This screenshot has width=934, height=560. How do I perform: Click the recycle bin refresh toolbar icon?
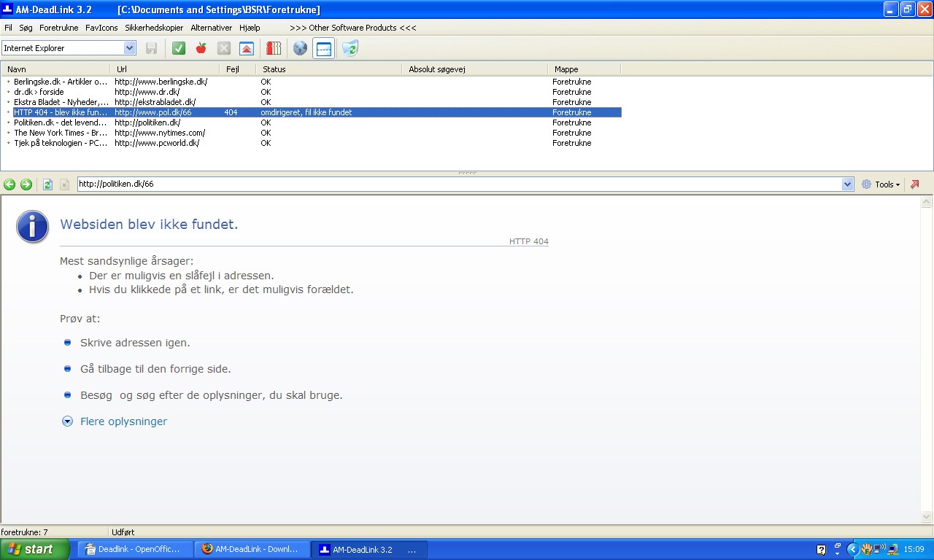(x=350, y=48)
